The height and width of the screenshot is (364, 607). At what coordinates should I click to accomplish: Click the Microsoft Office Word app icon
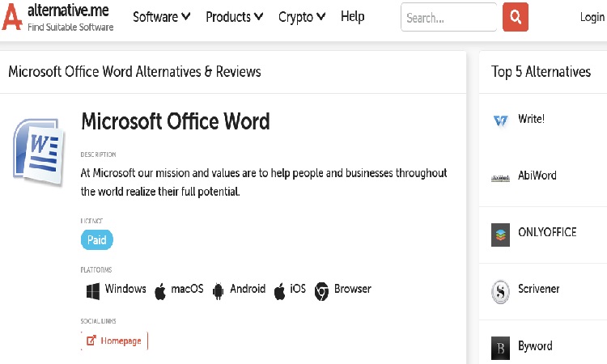(38, 151)
